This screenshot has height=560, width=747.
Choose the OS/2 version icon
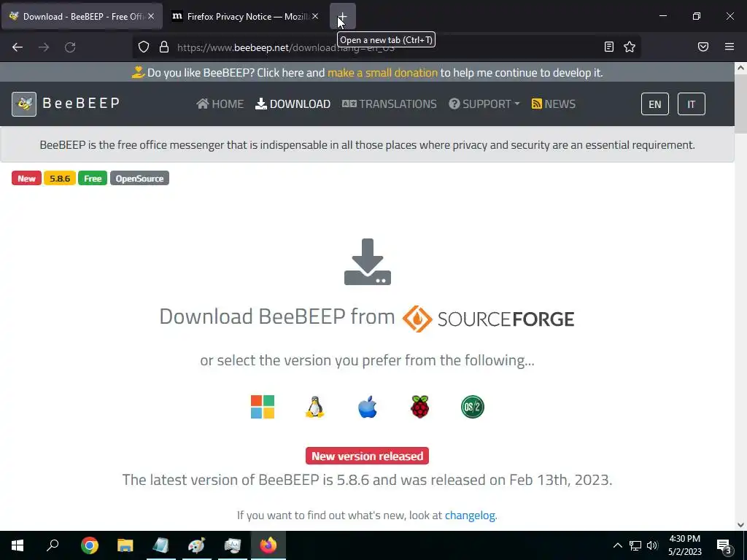473,407
